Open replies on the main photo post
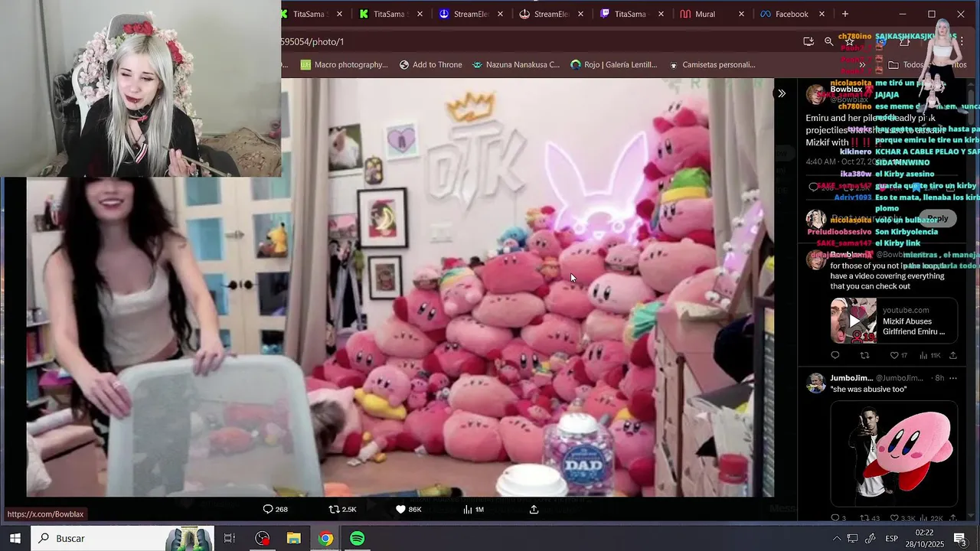 [x=275, y=509]
